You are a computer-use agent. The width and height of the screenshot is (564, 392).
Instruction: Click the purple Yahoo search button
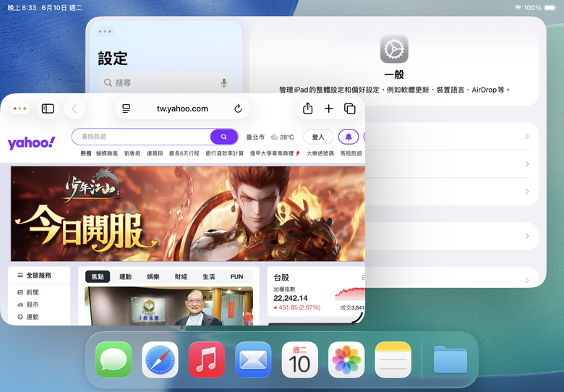click(x=223, y=137)
